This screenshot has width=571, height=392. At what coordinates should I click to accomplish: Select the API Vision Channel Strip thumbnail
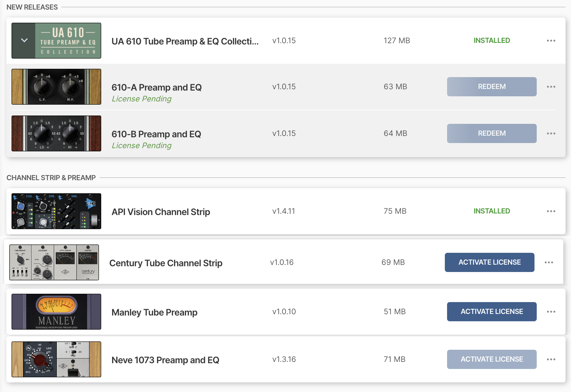56,211
